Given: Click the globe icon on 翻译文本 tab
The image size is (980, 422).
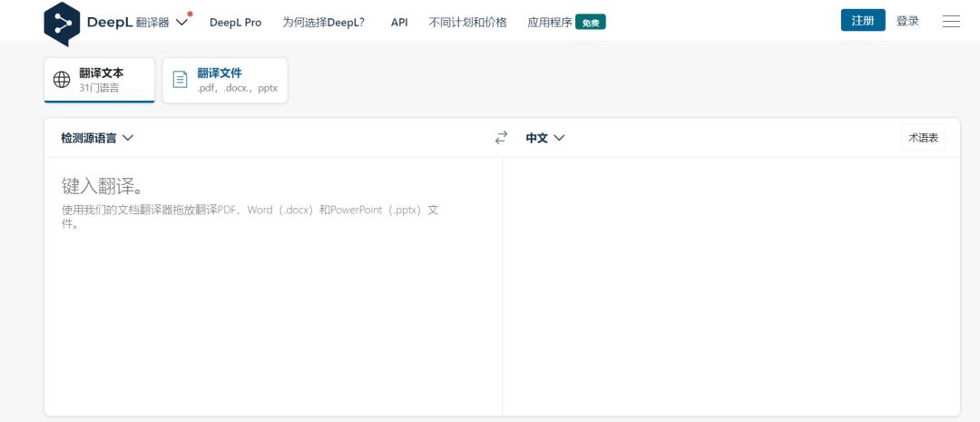Looking at the screenshot, I should (62, 79).
